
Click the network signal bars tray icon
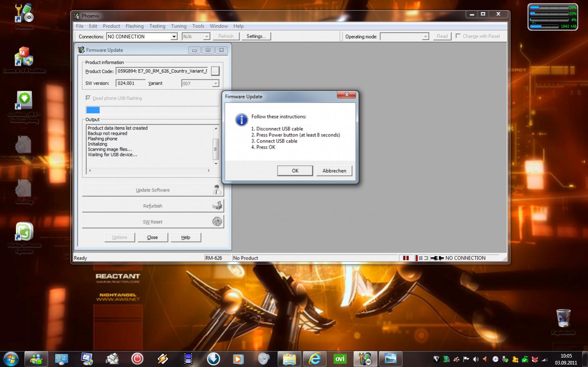(544, 359)
